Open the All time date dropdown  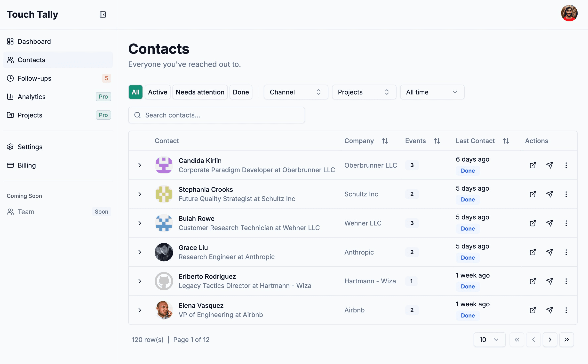tap(432, 92)
